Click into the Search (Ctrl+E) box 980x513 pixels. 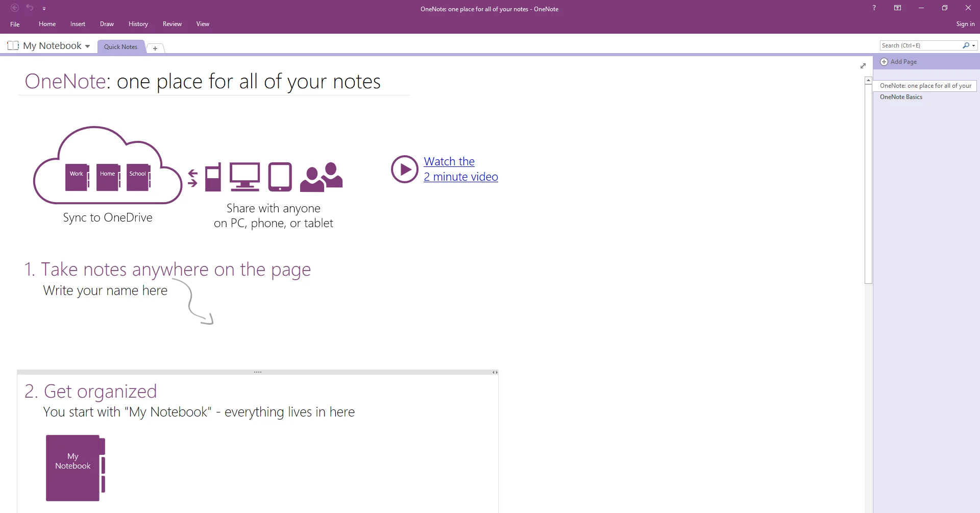click(920, 45)
